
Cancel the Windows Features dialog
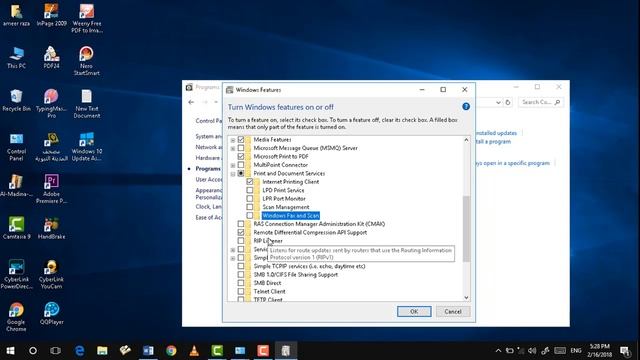[453, 311]
